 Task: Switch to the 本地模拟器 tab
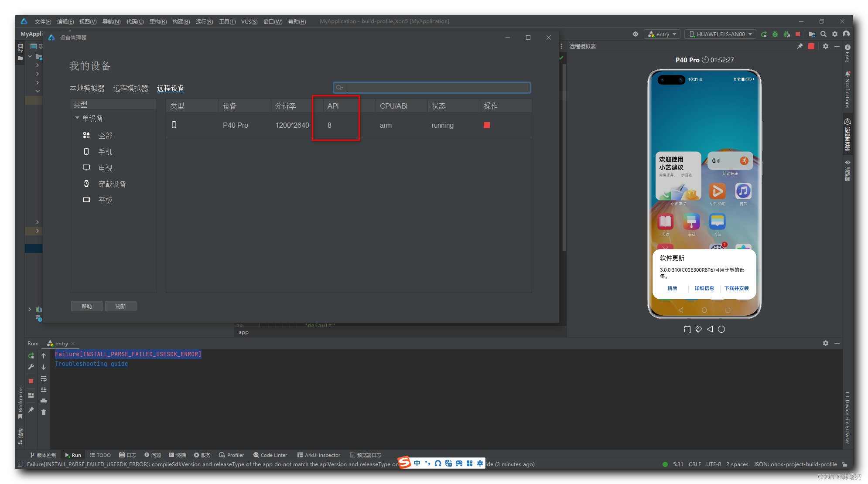click(87, 88)
